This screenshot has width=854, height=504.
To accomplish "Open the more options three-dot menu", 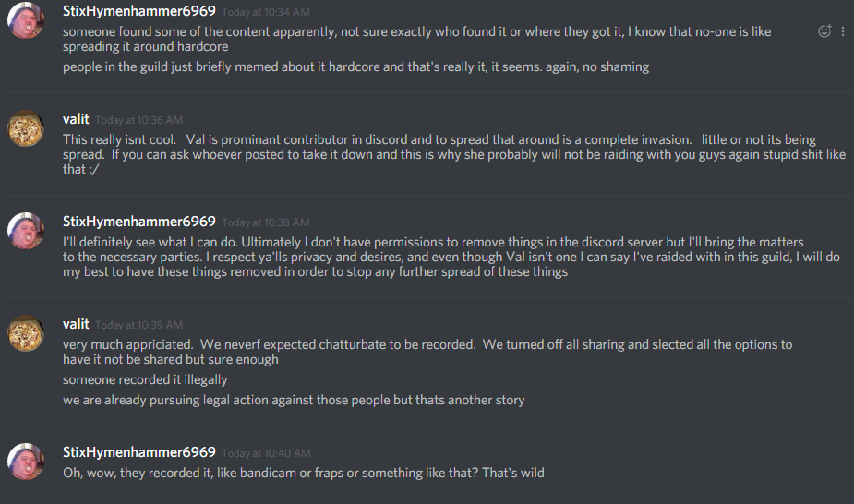I will pyautogui.click(x=843, y=31).
